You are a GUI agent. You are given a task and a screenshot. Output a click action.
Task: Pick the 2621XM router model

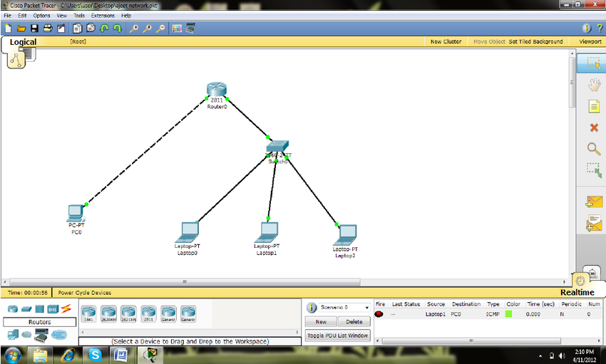[x=128, y=314]
